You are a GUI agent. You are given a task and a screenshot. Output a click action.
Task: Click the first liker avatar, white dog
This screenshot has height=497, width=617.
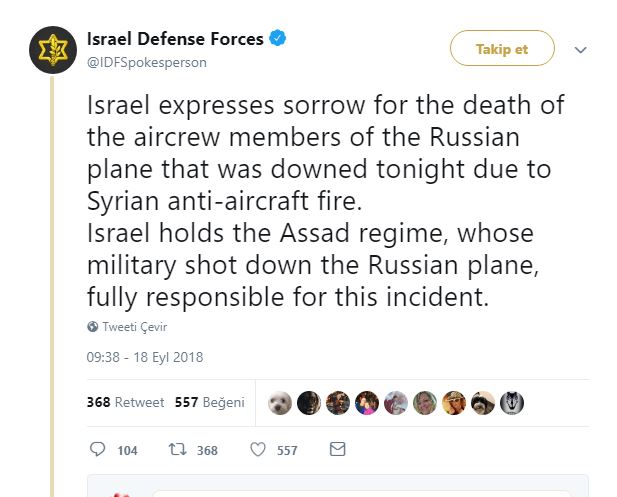280,402
